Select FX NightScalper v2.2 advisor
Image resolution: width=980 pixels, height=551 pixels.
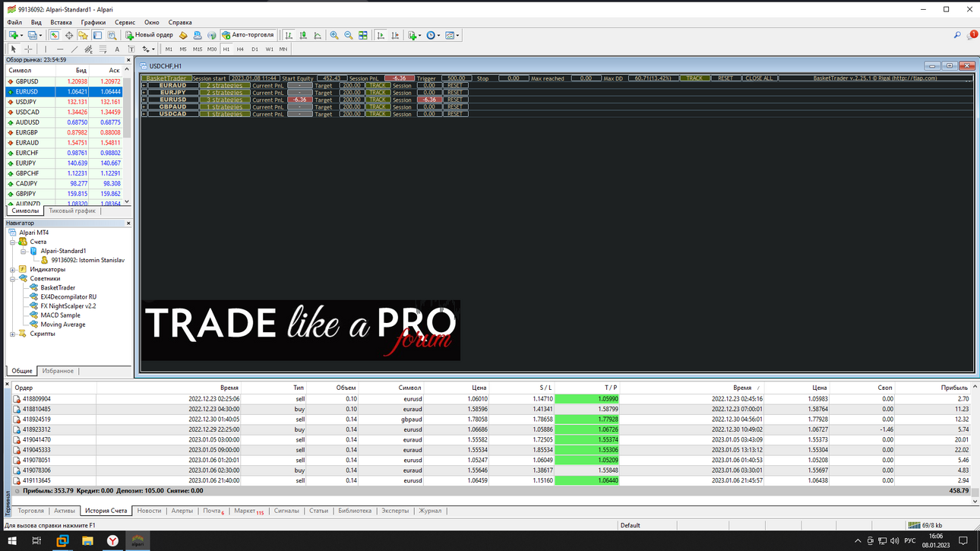tap(68, 306)
